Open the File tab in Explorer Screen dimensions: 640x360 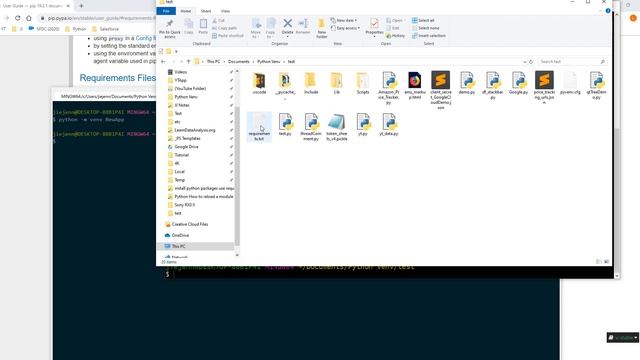(166, 11)
